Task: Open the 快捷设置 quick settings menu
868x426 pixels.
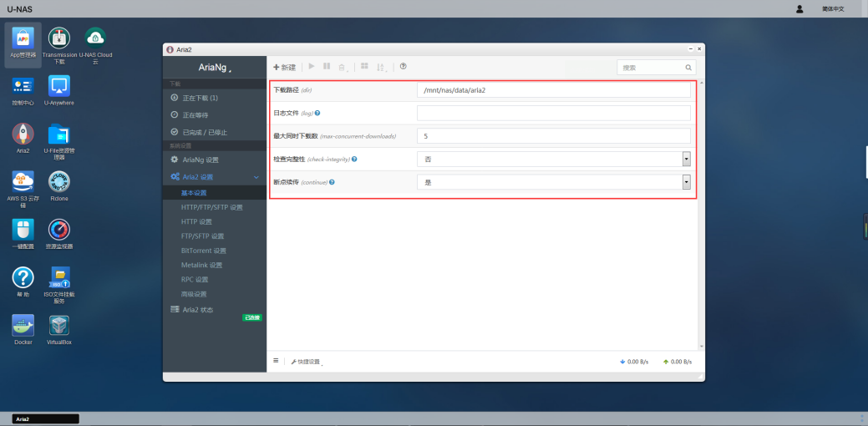Action: 306,362
